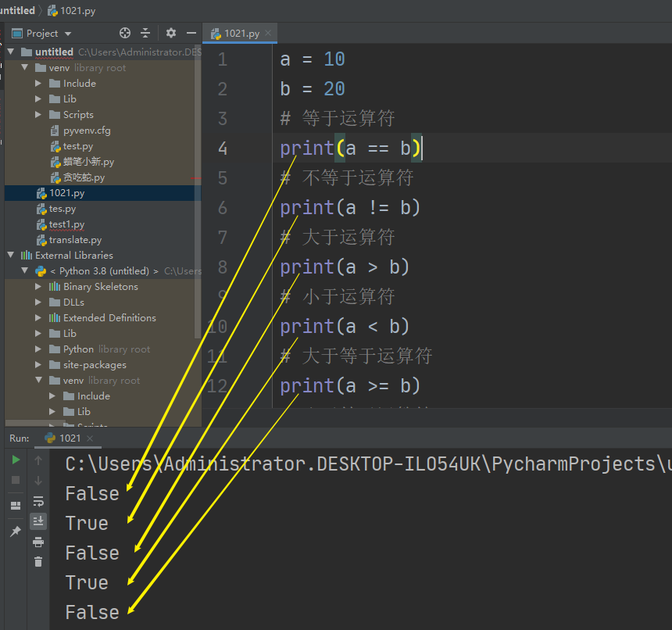Toggle soft-wrap in the console
672x630 pixels.
pos(38,503)
